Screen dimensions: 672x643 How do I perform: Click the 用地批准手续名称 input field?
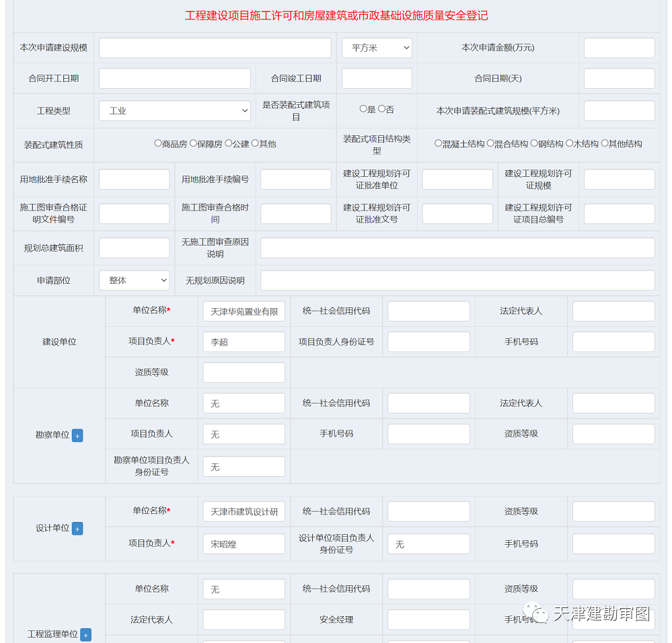click(x=134, y=179)
